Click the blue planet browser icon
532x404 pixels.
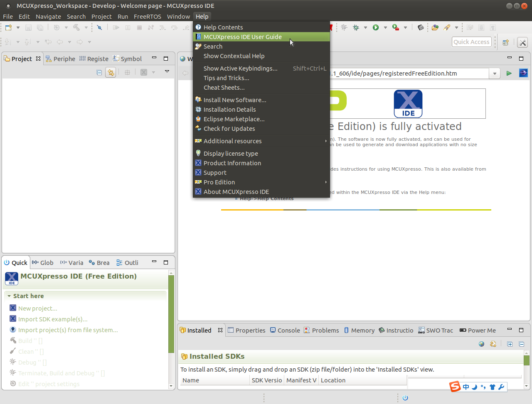tap(523, 73)
